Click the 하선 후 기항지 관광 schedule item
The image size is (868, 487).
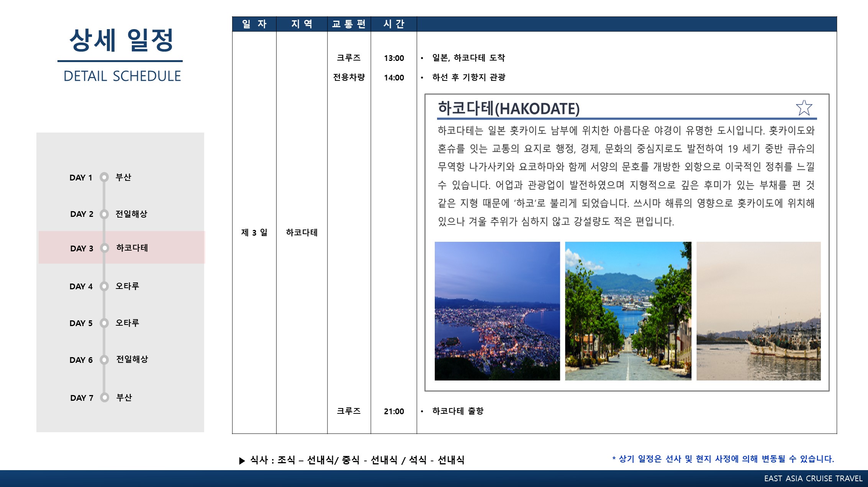(x=469, y=77)
